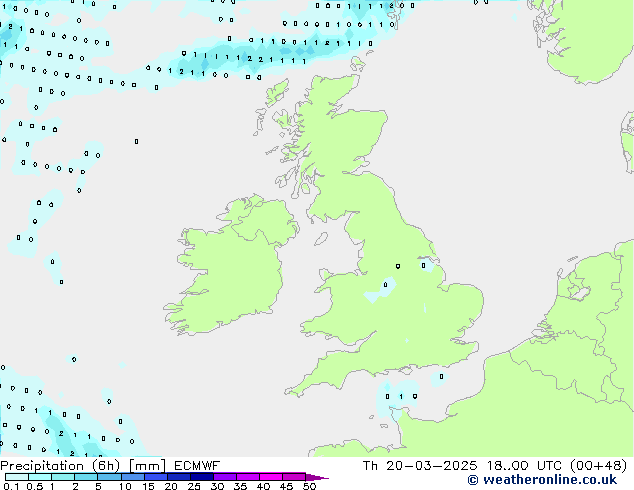Click the 5–10 mm legend swatch

pos(109,477)
